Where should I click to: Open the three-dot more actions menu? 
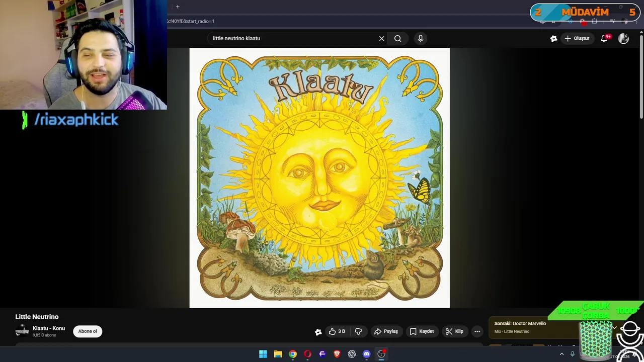[x=477, y=331]
